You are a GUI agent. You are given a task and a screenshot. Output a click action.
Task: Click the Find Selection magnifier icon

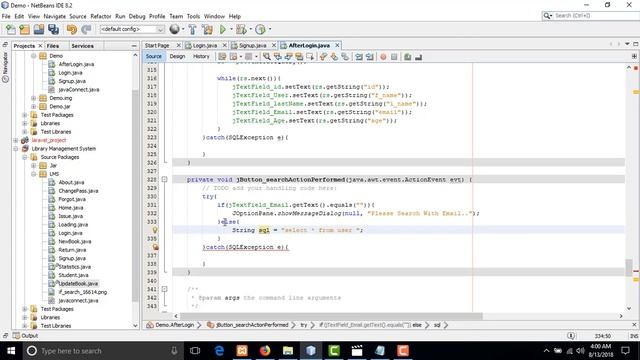click(267, 57)
